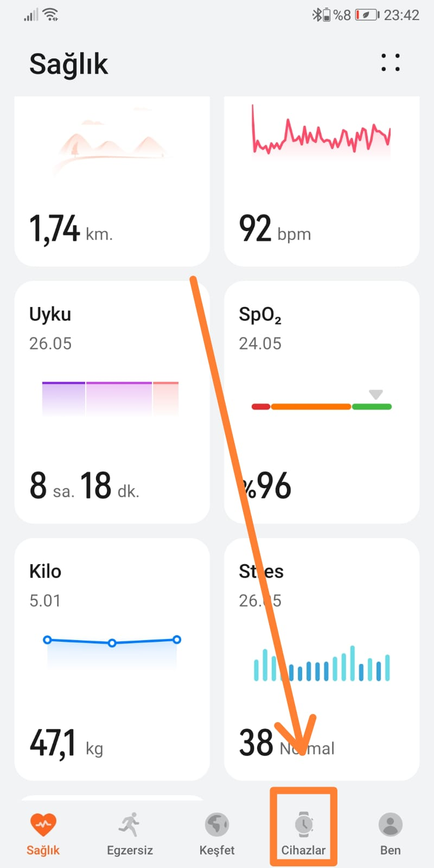Tap the Stres bar chart
This screenshot has width=434, height=868.
click(x=322, y=664)
